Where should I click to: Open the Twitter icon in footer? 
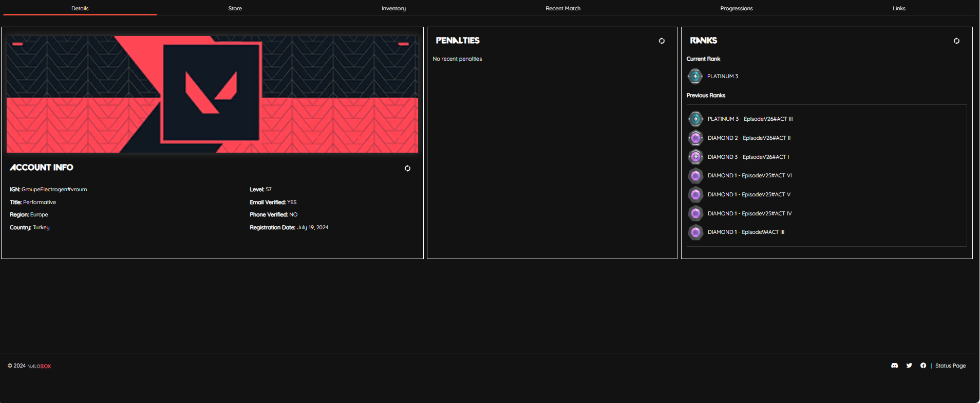point(909,365)
